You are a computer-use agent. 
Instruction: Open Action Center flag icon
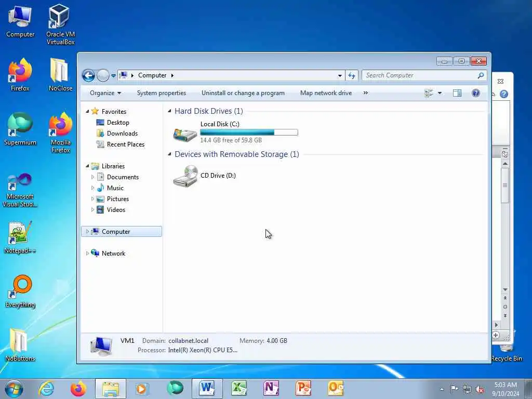tap(454, 389)
